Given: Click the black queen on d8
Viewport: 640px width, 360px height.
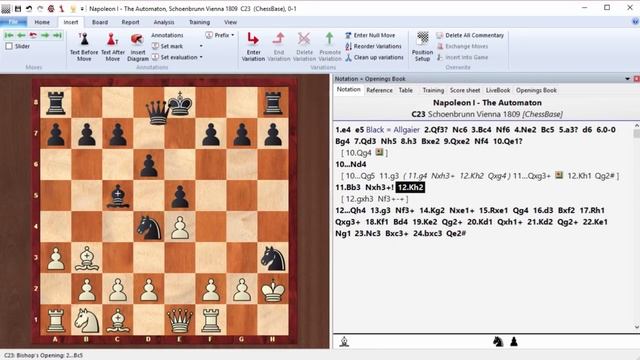Looking at the screenshot, I should coord(158,112).
